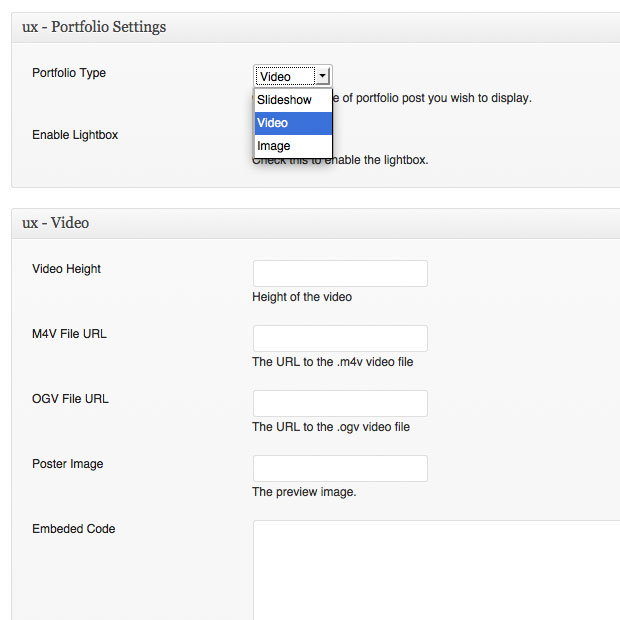Focus the Video Height input field
Viewport: 620px width, 620px height.
coord(340,274)
